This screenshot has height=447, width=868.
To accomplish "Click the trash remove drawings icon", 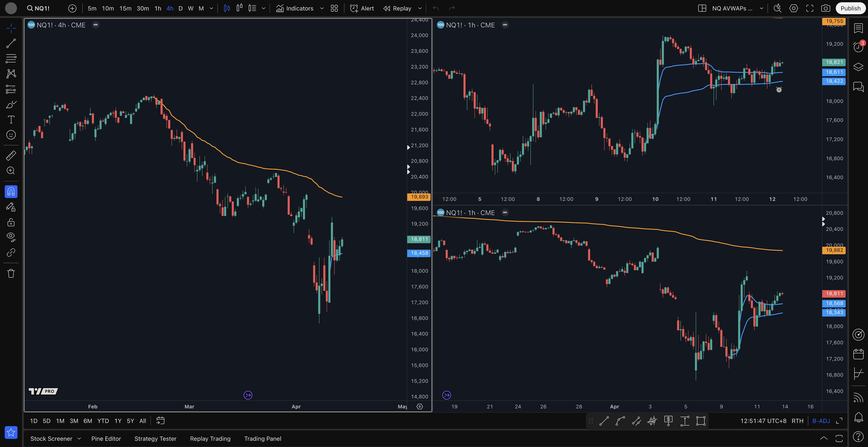I will pos(11,273).
